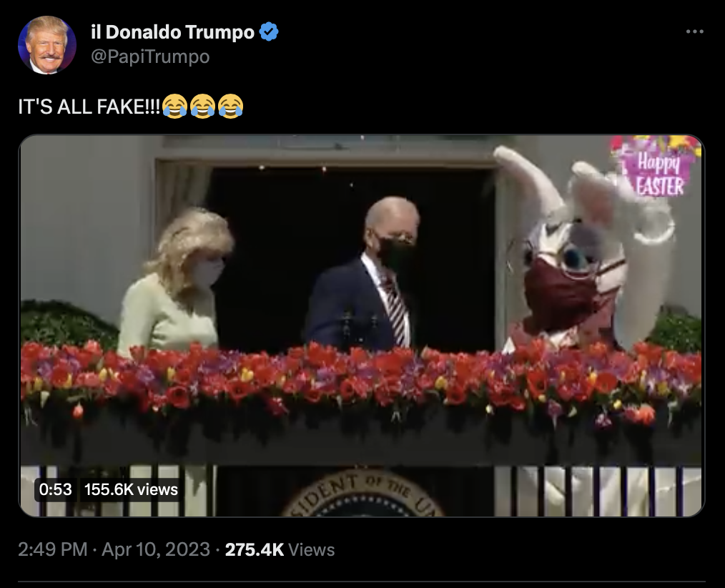Viewport: 725px width, 588px height.
Task: Select the IT'S ALL FAKE!!! tweet text
Action: click(89, 107)
